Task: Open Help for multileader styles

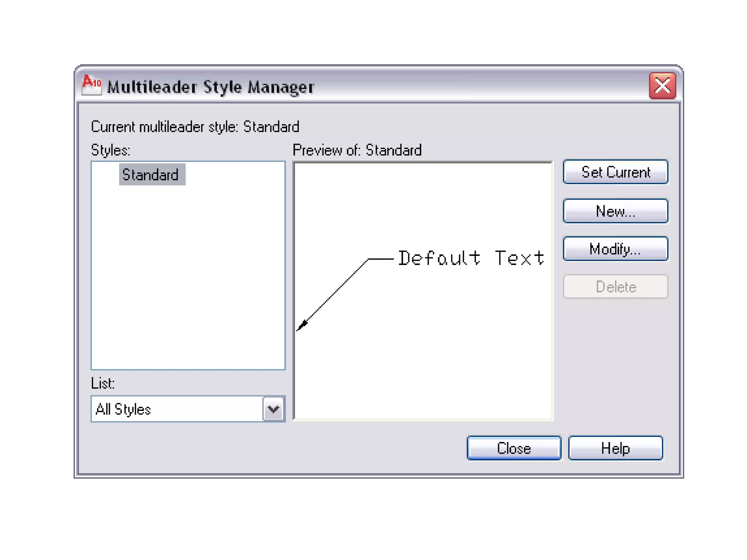Action: point(615,448)
